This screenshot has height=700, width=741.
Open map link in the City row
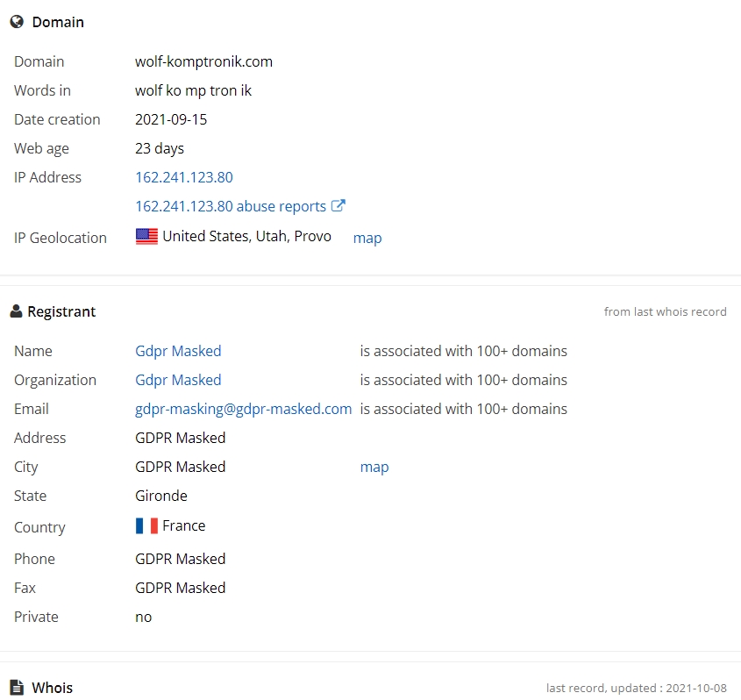(x=374, y=467)
